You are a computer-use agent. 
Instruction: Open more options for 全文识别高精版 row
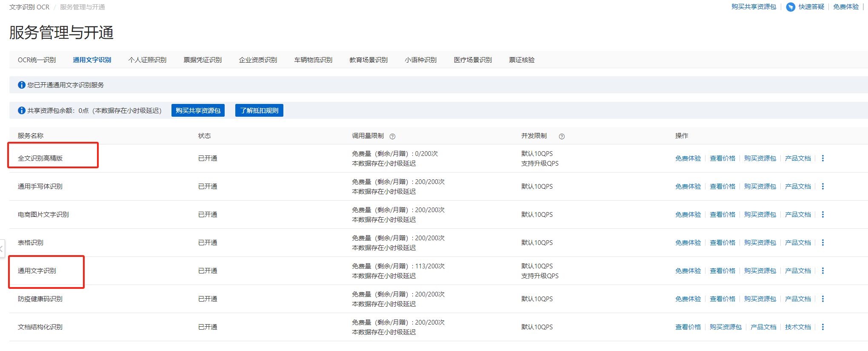coord(822,158)
